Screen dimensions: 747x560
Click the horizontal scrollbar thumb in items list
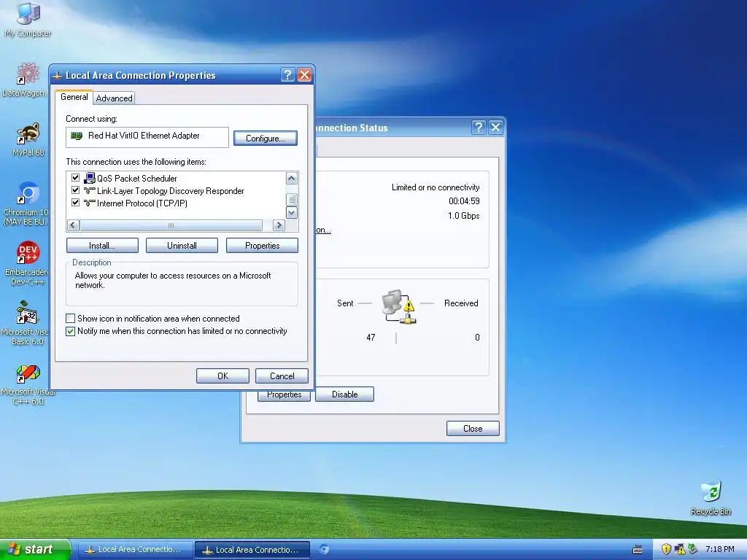pyautogui.click(x=171, y=225)
